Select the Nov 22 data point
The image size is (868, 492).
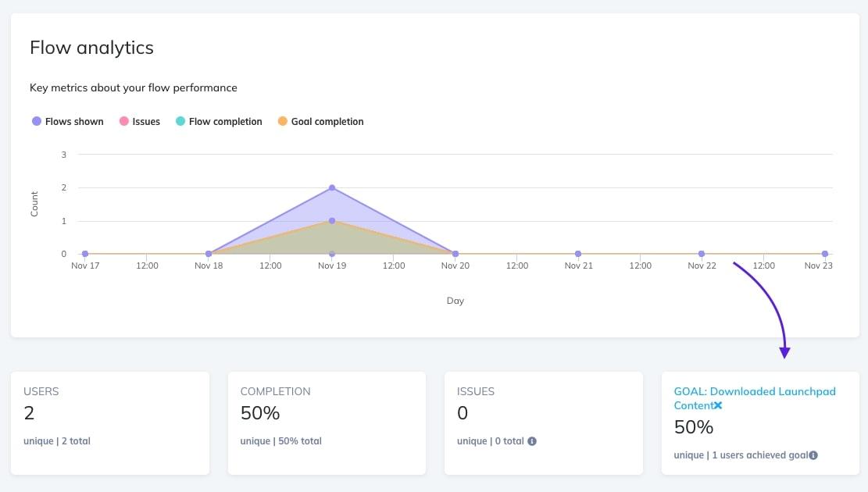702,254
